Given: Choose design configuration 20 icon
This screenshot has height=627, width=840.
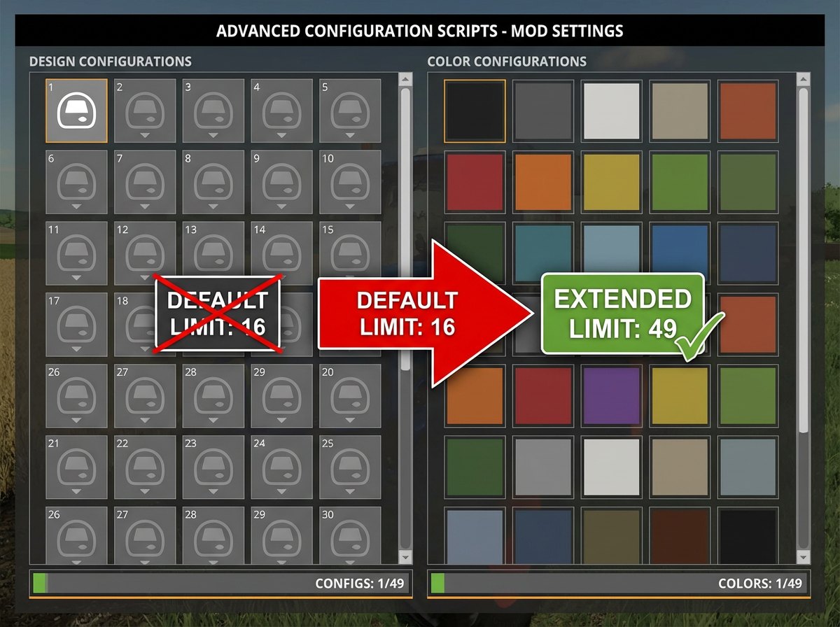Looking at the screenshot, I should pos(350,396).
